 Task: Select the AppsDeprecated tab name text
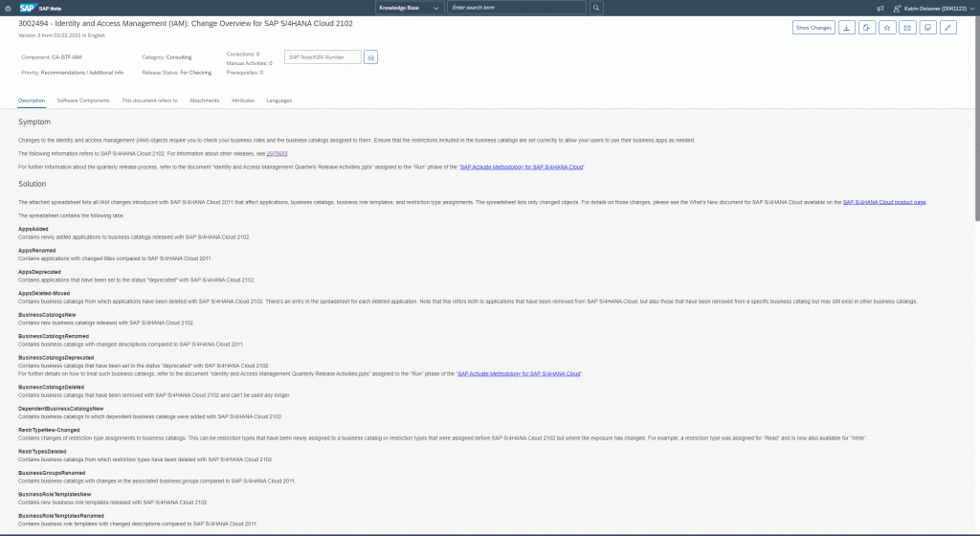tap(39, 273)
